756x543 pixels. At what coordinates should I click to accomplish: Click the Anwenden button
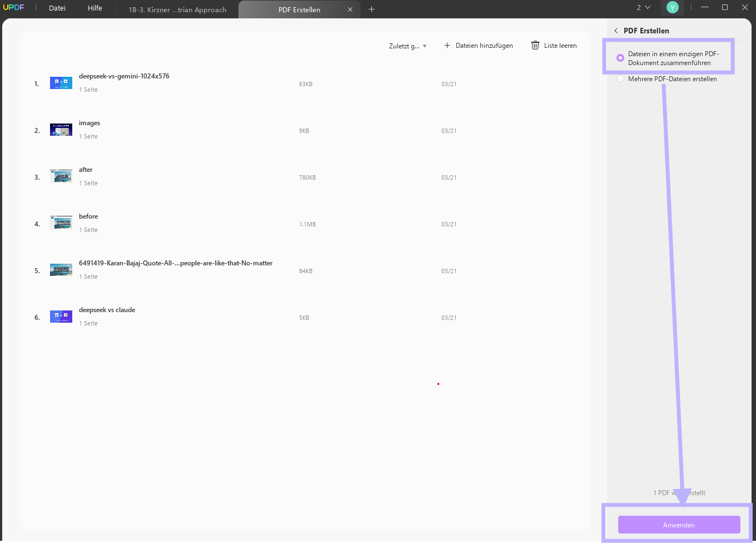tap(679, 525)
